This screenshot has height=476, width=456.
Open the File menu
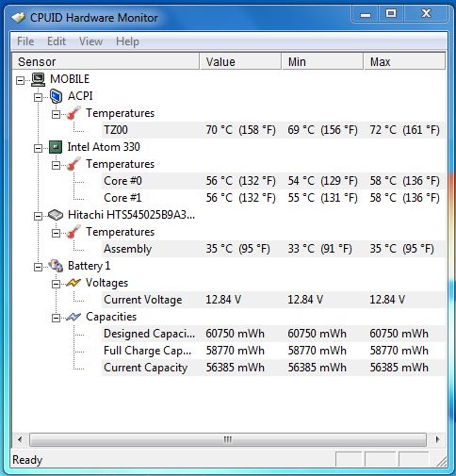tap(25, 41)
